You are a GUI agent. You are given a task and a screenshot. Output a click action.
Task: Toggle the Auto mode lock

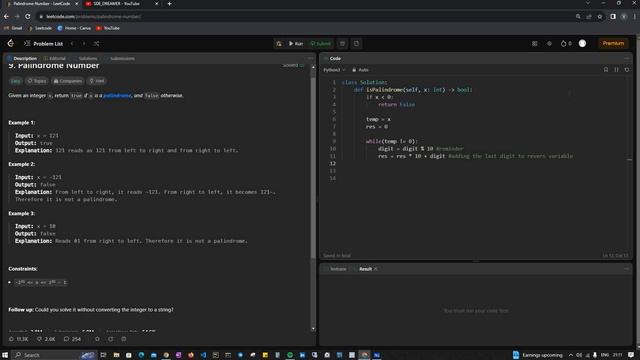click(x=360, y=70)
